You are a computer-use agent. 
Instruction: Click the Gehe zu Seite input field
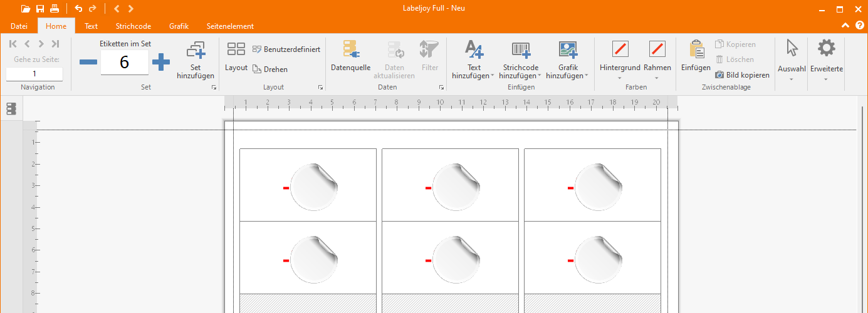point(34,74)
